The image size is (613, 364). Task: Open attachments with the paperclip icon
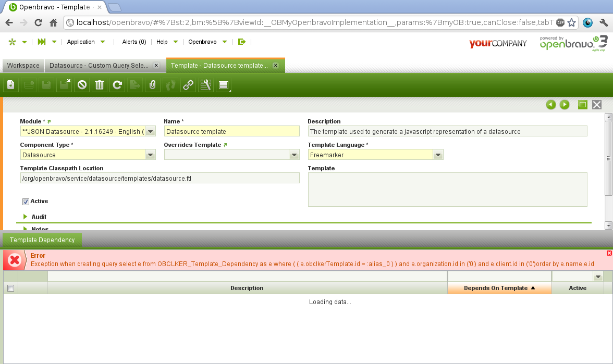(152, 85)
